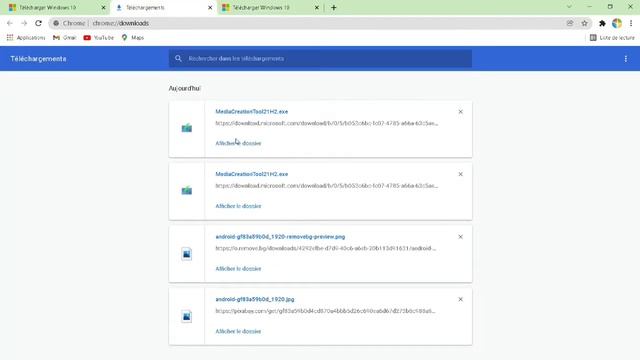
Task: Remove second MediaCreationTool21H2.exe from list
Action: pos(460,174)
